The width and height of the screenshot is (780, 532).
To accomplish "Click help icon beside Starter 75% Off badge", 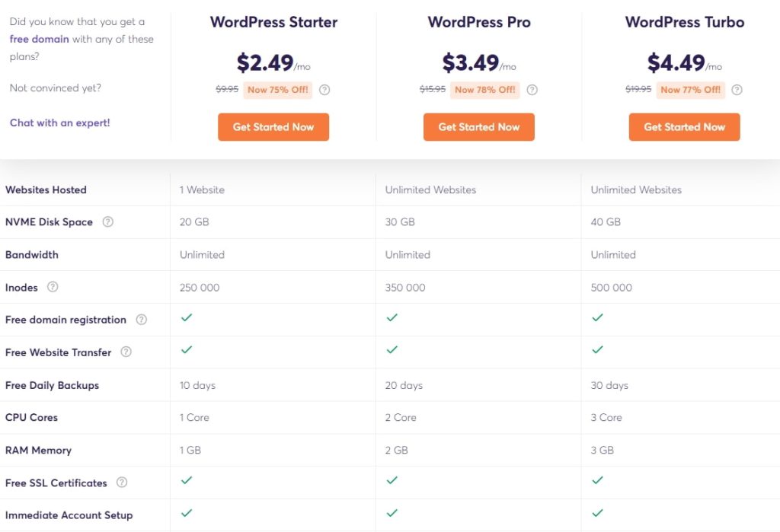I will pos(324,90).
